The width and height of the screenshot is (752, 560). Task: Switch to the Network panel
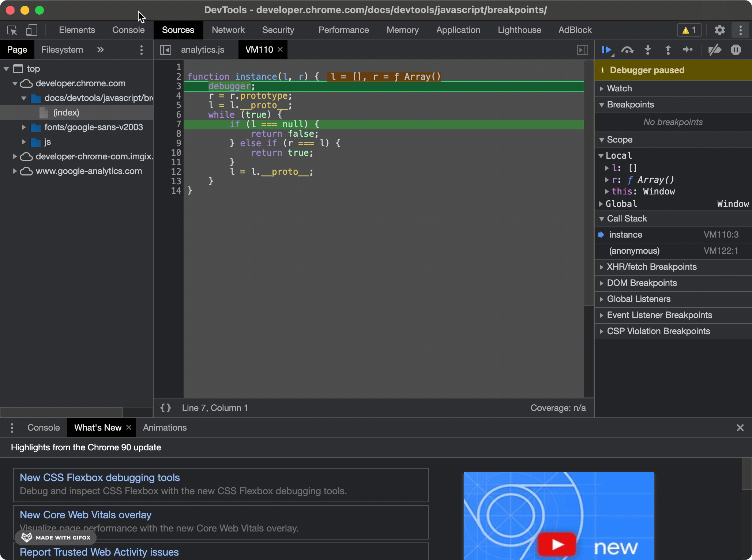click(x=228, y=30)
